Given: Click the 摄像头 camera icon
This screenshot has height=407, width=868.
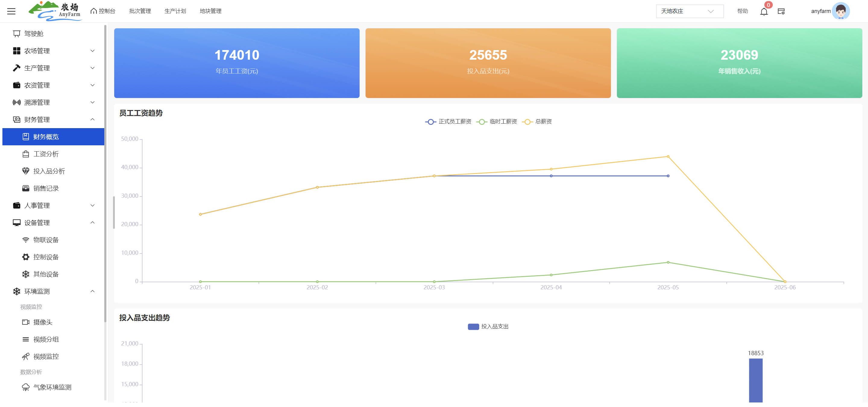Looking at the screenshot, I should (26, 322).
